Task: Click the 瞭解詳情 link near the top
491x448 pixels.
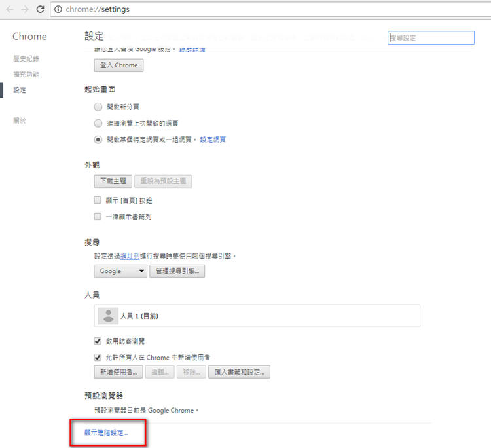Action: point(192,50)
